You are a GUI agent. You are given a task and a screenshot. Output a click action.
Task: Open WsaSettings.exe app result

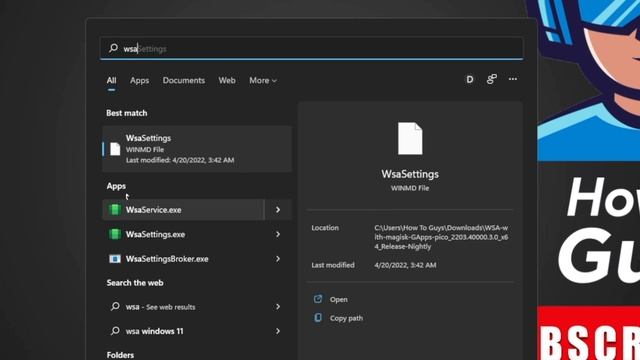pyautogui.click(x=183, y=234)
